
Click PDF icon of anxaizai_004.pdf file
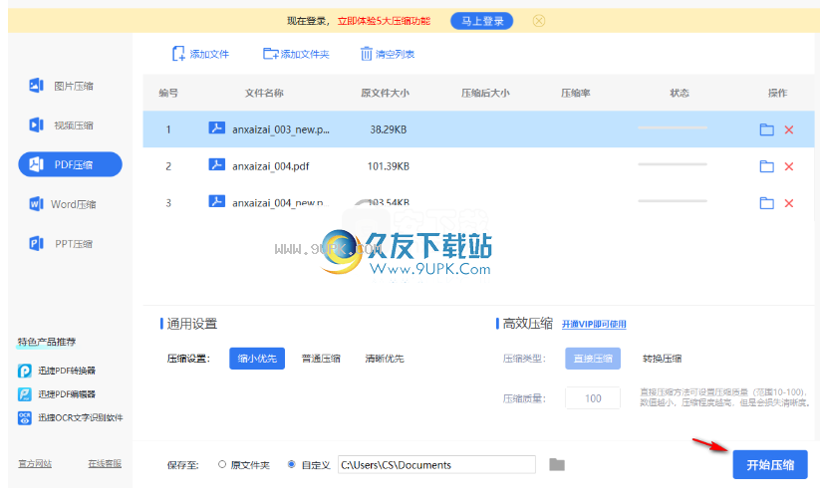coord(216,164)
